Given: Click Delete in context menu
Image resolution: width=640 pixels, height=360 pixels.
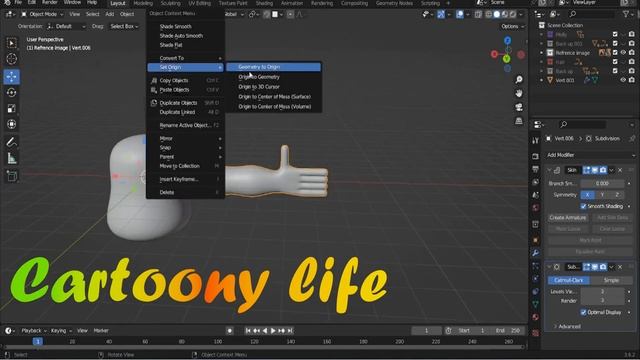Looking at the screenshot, I should pos(185,192).
